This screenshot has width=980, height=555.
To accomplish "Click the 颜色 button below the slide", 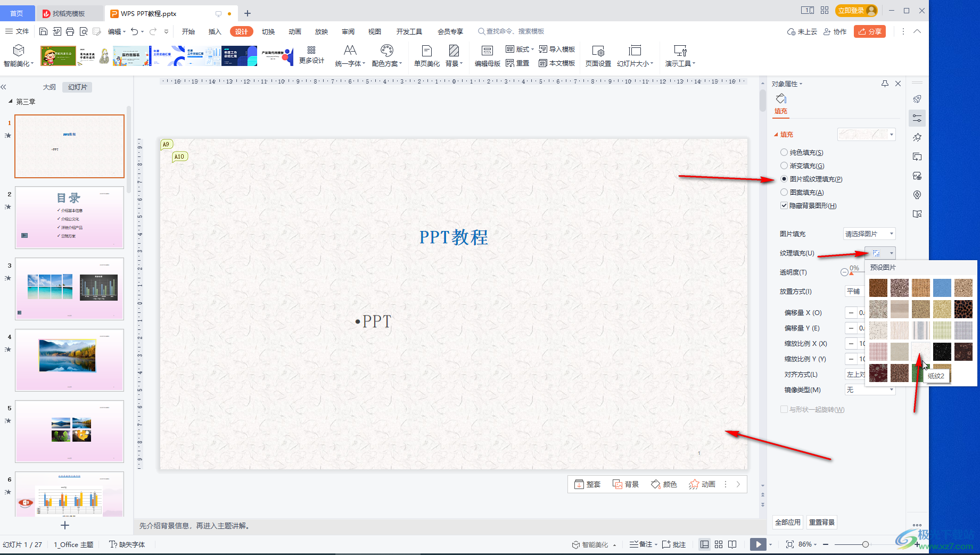I will pos(664,484).
